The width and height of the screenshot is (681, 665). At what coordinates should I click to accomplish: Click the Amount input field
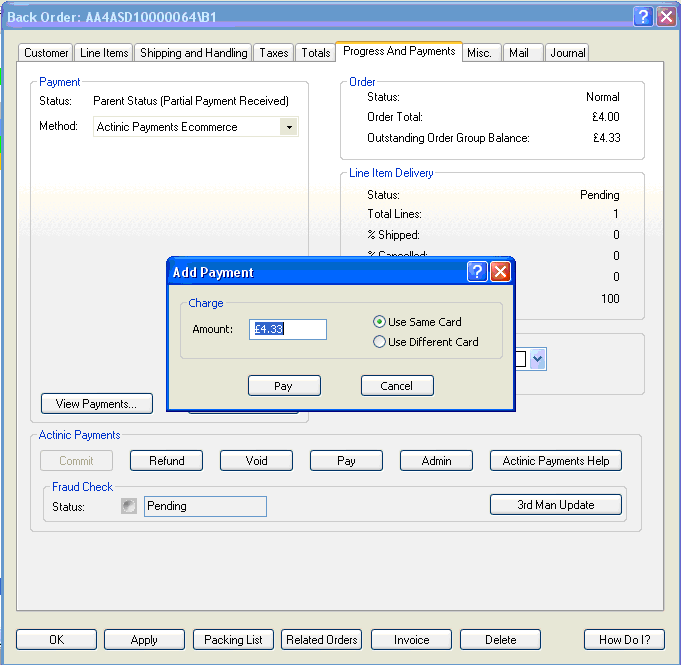[x=288, y=330]
